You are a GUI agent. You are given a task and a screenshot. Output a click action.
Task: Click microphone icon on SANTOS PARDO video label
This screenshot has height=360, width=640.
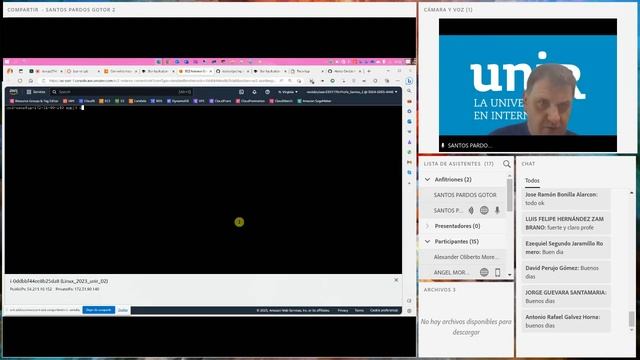pyautogui.click(x=443, y=145)
